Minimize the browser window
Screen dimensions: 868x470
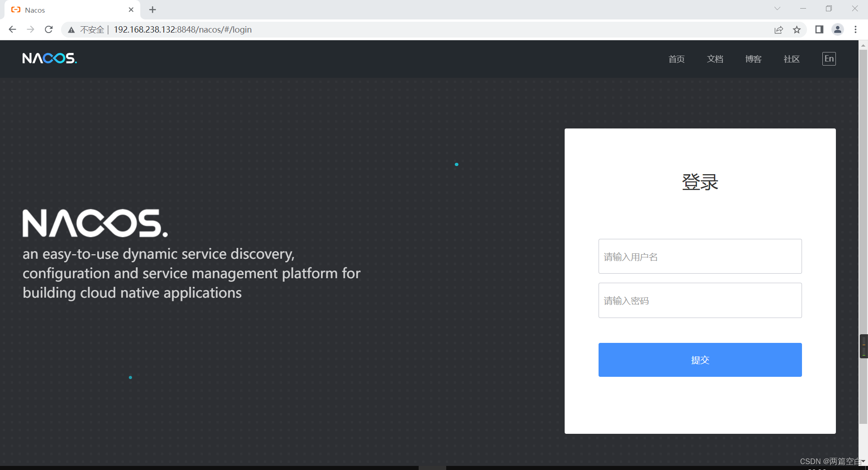point(803,9)
